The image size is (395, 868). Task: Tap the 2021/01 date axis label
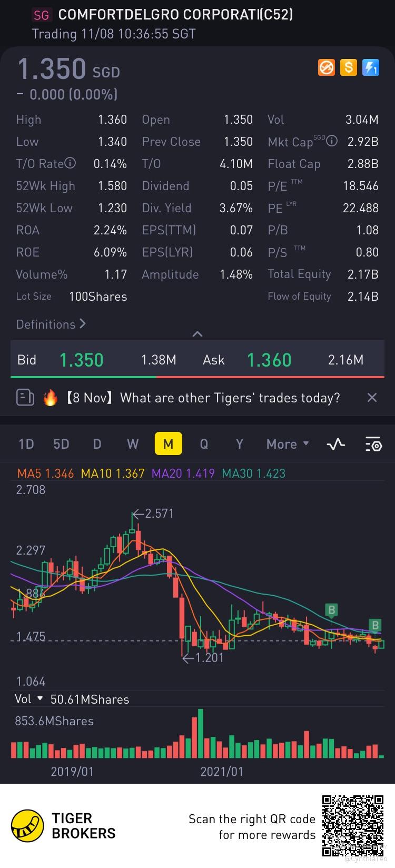tap(222, 772)
